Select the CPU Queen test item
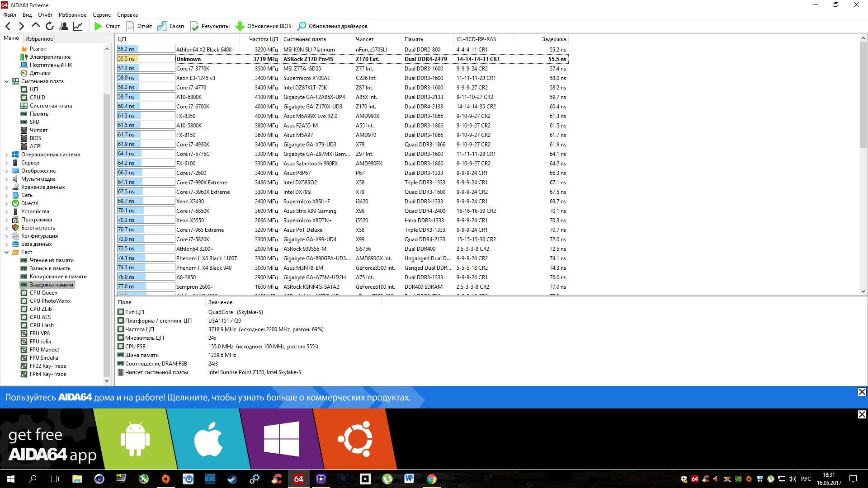 43,293
